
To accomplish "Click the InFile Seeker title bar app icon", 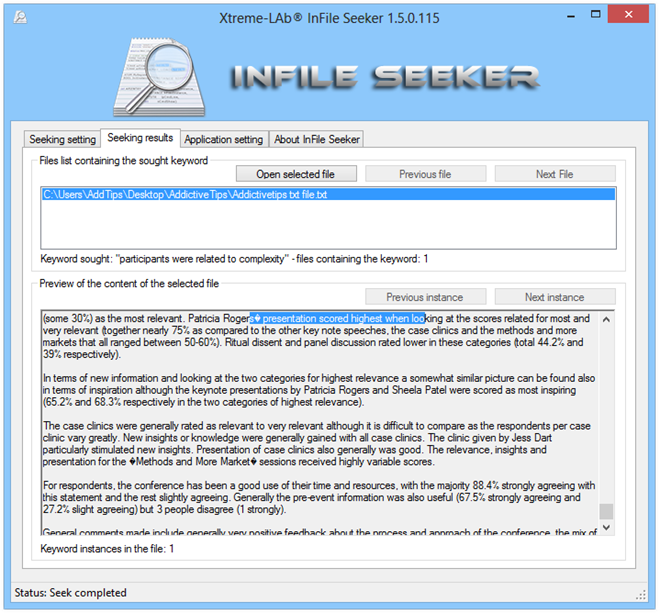I will [x=20, y=17].
